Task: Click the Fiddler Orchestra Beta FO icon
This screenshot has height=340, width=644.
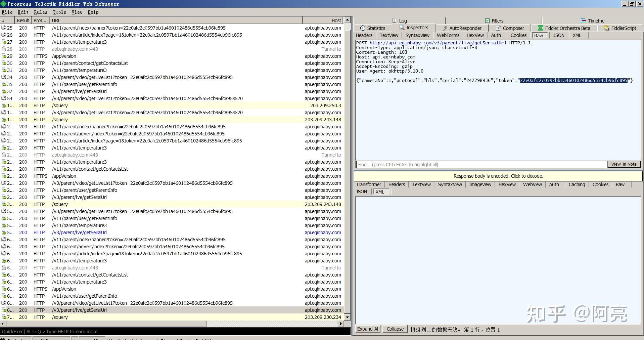Action: point(541,28)
